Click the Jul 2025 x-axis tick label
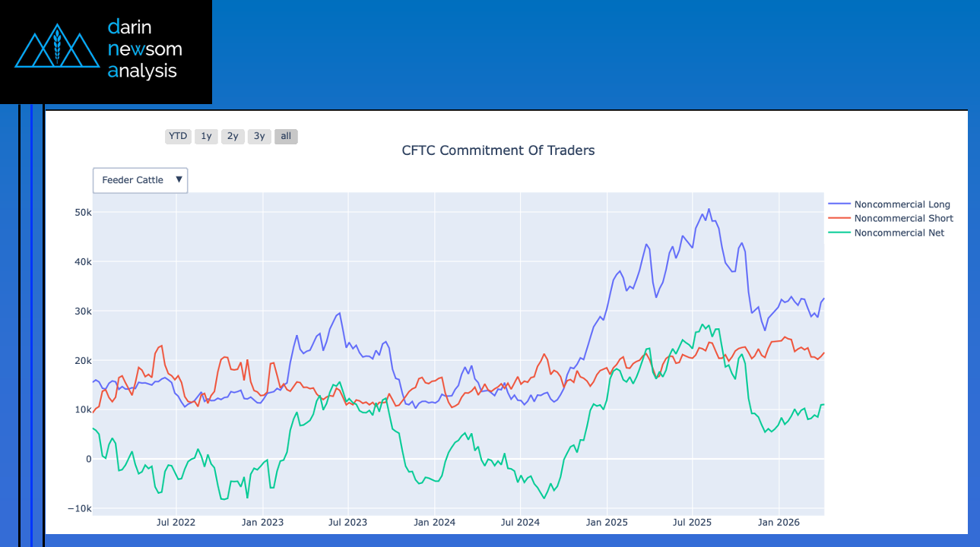Viewport: 980px width, 547px height. click(x=692, y=523)
